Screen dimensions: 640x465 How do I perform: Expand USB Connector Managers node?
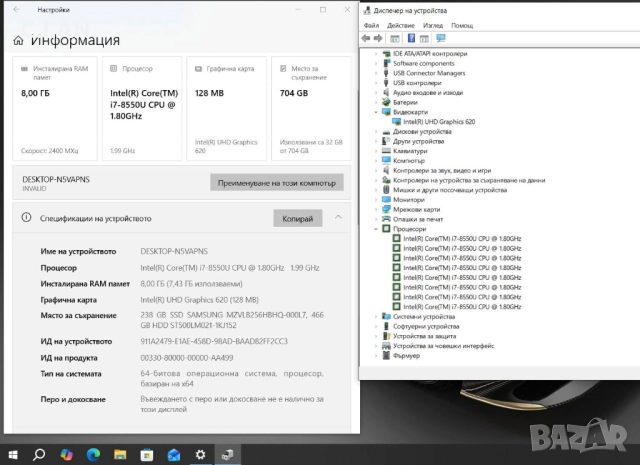376,73
